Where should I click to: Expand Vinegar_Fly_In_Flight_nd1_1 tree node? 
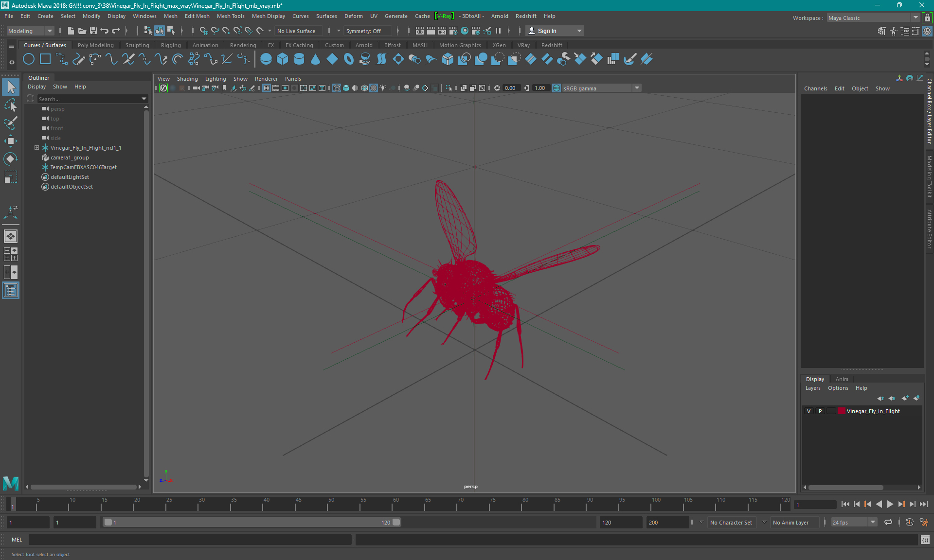(36, 147)
